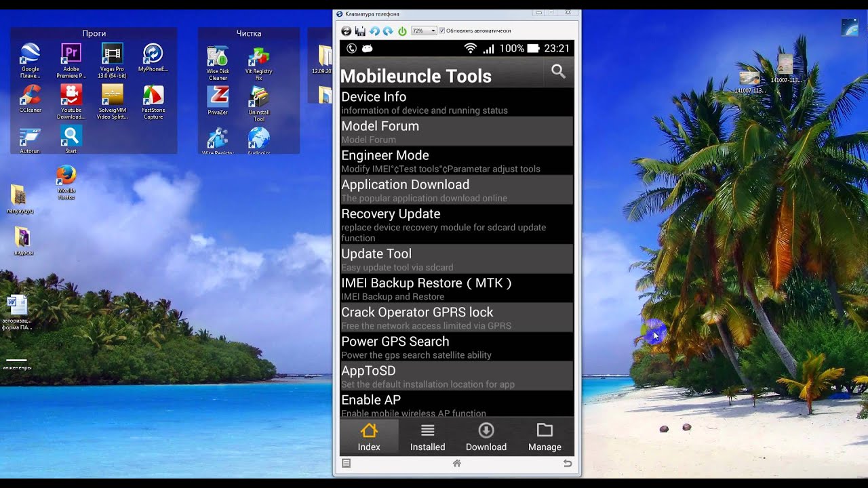
Task: Click the green power button icon
Action: point(402,31)
